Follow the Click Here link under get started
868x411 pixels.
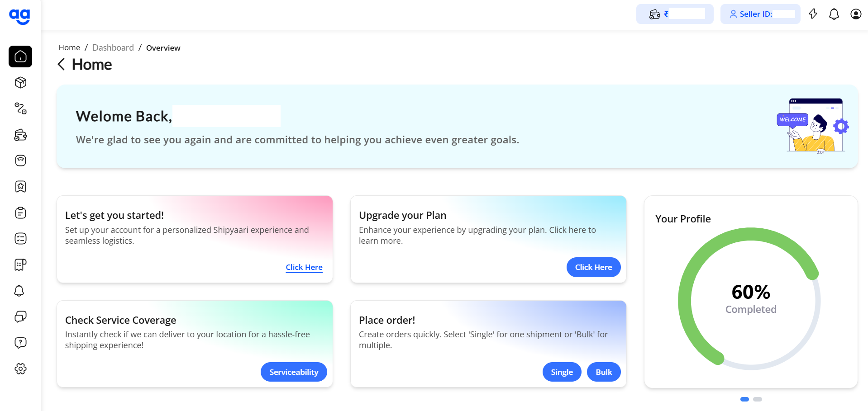tap(304, 267)
